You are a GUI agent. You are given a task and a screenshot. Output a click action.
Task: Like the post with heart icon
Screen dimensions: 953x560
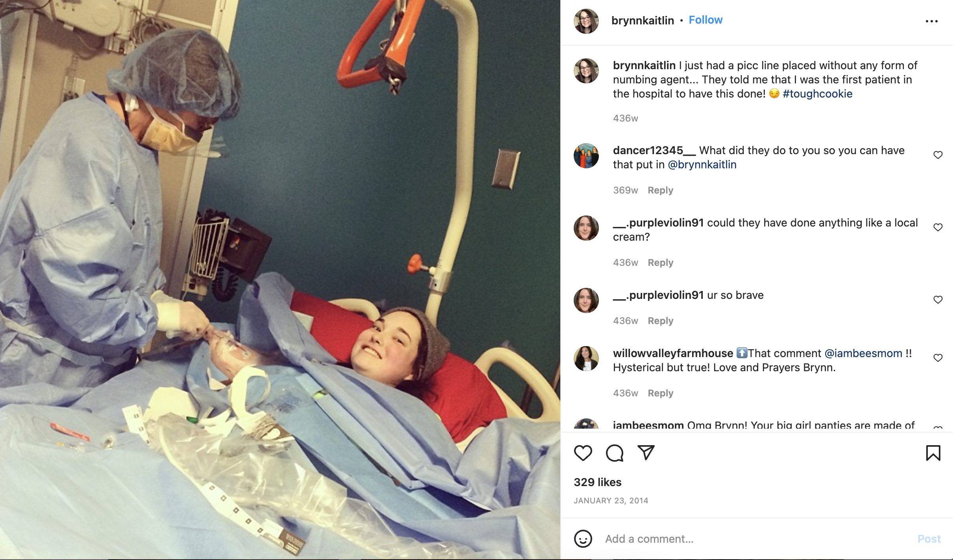583,453
